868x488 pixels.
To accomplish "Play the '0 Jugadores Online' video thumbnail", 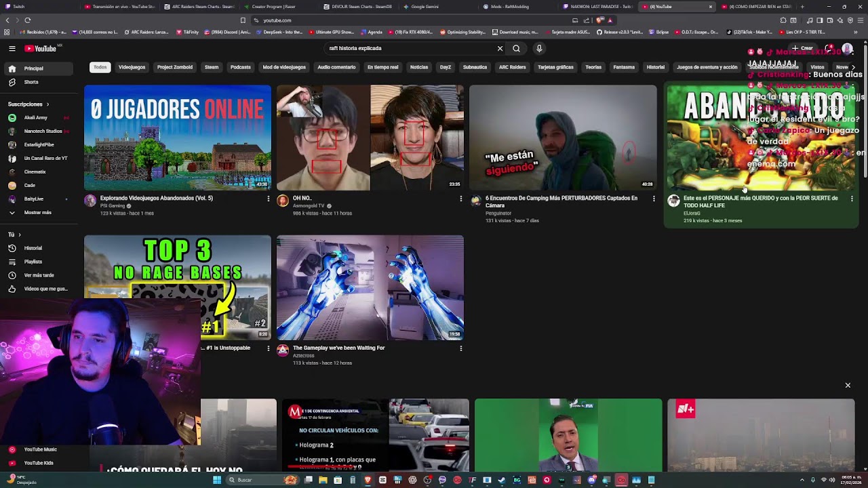I will (178, 138).
